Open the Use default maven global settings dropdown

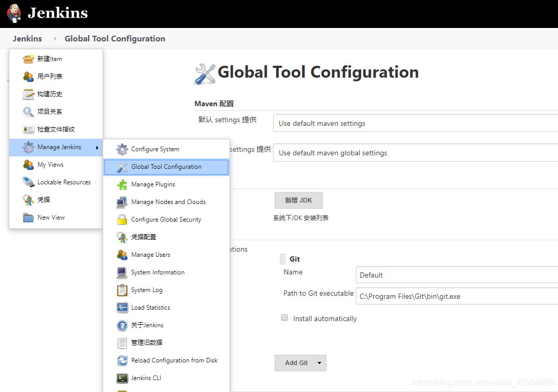tap(414, 153)
